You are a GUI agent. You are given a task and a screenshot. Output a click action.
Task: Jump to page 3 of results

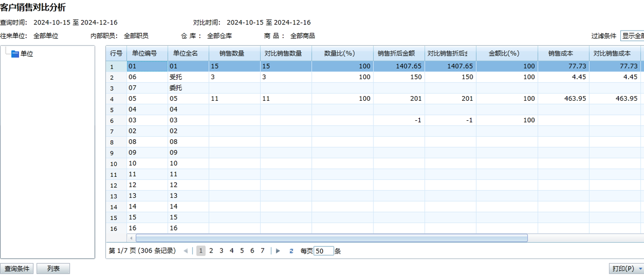point(221,251)
